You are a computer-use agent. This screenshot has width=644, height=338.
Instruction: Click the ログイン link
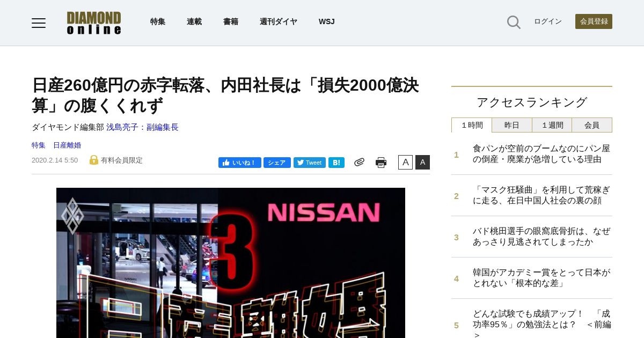tap(548, 21)
